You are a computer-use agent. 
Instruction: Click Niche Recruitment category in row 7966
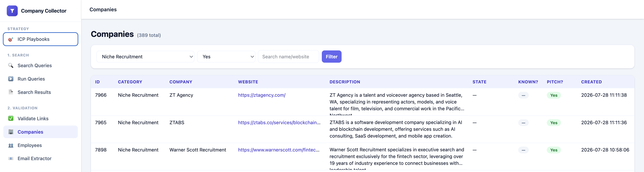pyautogui.click(x=138, y=95)
